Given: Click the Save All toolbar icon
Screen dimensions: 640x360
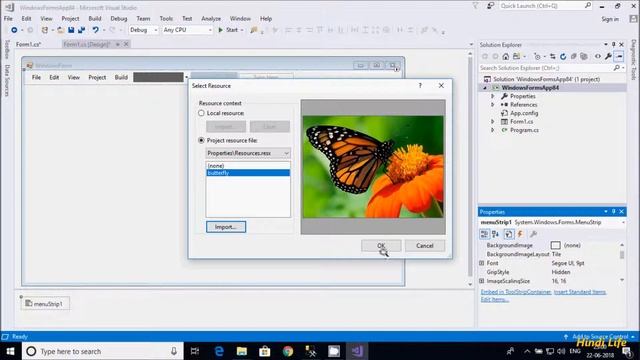Looking at the screenshot, I should tap(81, 30).
